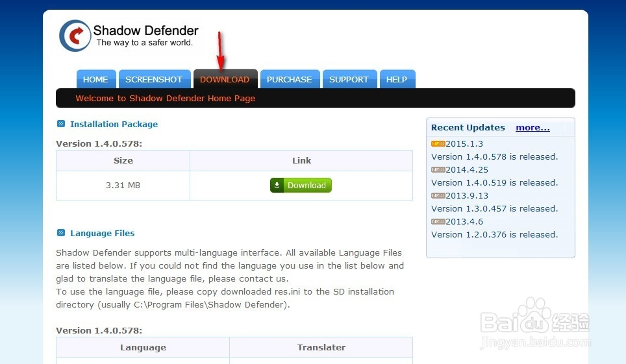
Task: Click the Version 1.4.0.578 label above the Size table
Action: pos(99,143)
